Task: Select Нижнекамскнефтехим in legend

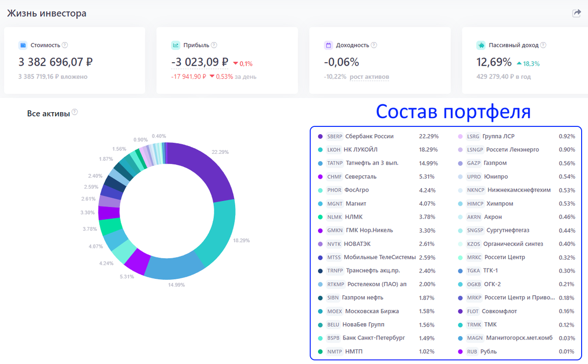Action: pos(519,190)
